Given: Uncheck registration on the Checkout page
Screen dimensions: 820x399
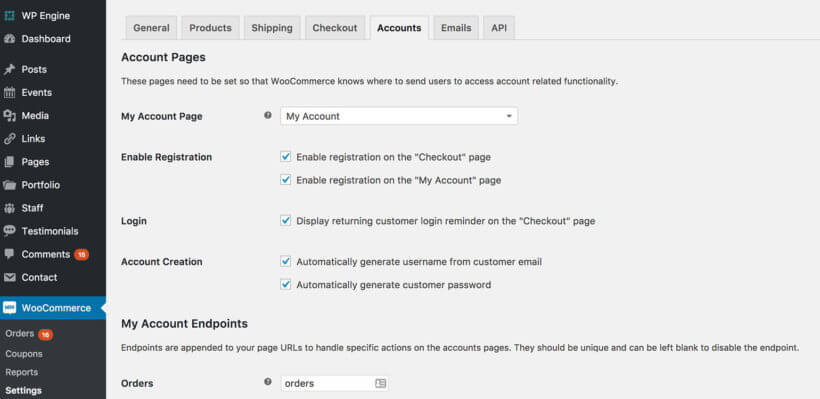Looking at the screenshot, I should pyautogui.click(x=286, y=156).
